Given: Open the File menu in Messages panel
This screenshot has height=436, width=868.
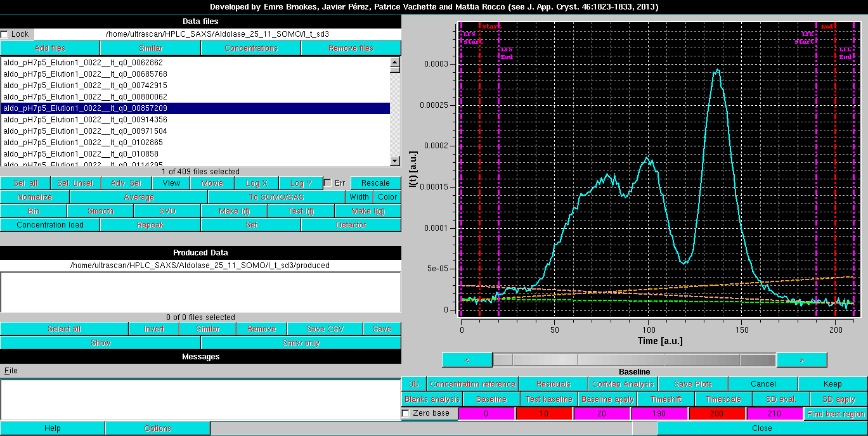Looking at the screenshot, I should (11, 369).
